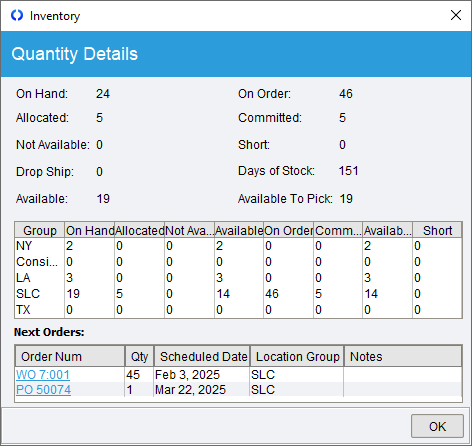This screenshot has width=472, height=446.
Task: Select the Consi... group row
Action: (x=238, y=262)
